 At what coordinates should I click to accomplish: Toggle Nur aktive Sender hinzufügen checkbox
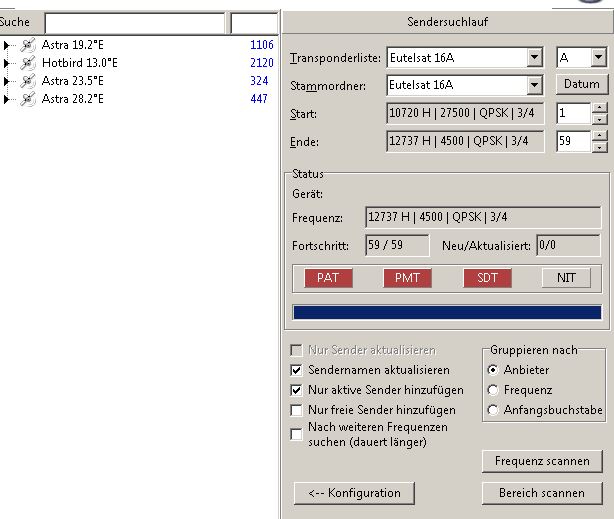pyautogui.click(x=296, y=390)
